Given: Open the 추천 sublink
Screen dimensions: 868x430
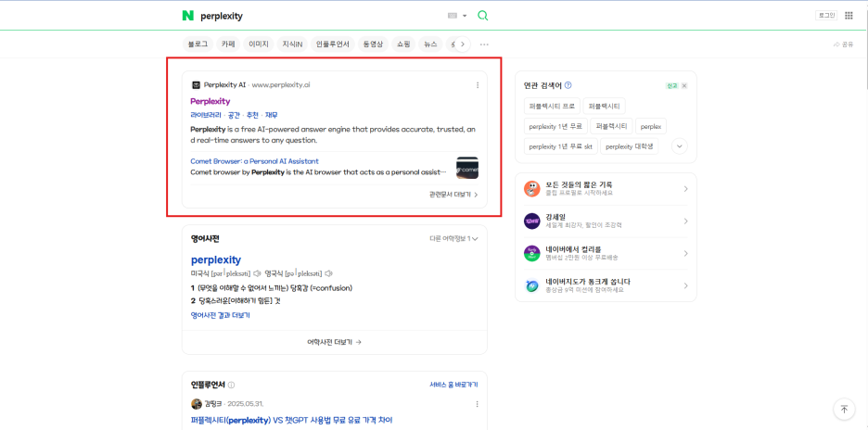Looking at the screenshot, I should 252,115.
